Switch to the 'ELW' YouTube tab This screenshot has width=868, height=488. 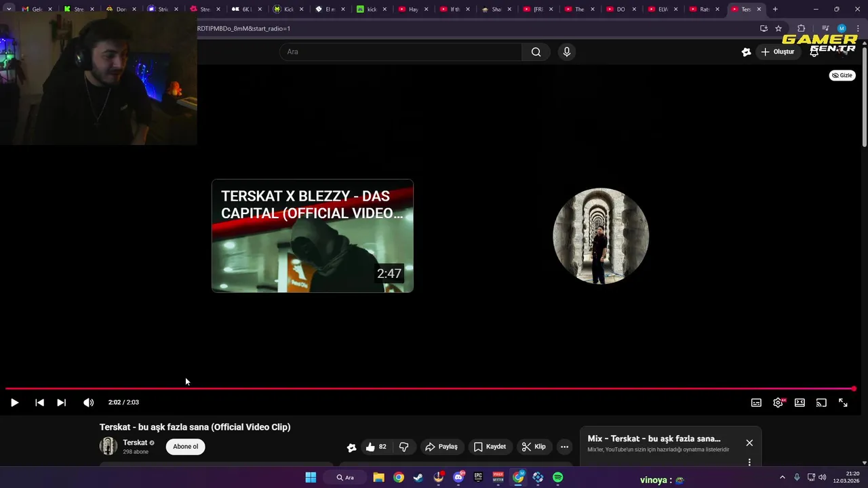663,9
